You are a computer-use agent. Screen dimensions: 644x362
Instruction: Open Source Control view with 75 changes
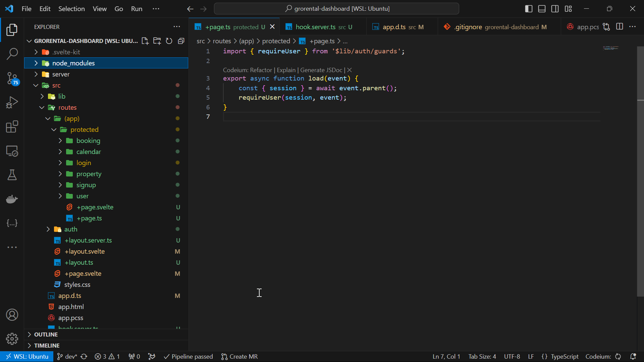tap(12, 79)
